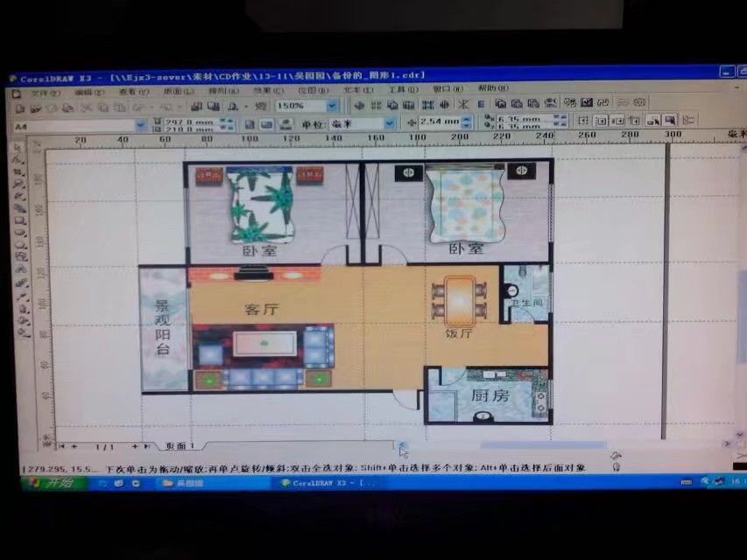Select the Ellipse tool in toolbox

pos(18,234)
